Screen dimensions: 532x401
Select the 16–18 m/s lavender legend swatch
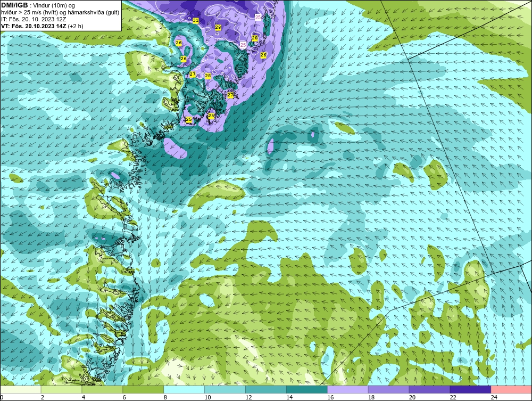click(348, 389)
